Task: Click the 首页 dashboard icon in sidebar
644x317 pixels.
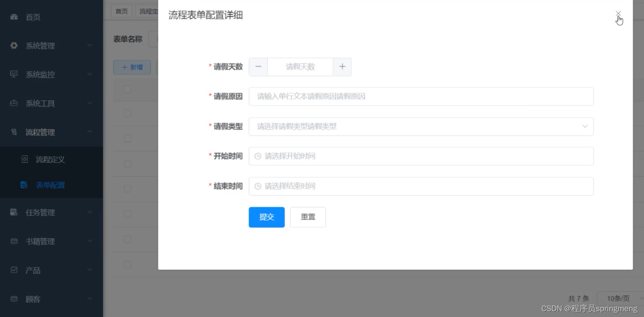Action: pos(14,17)
